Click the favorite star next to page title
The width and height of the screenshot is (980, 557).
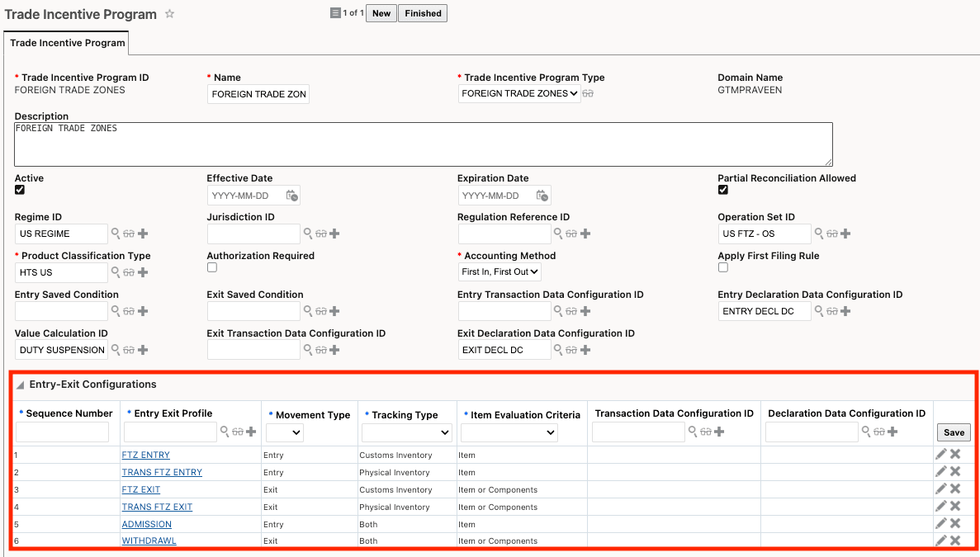point(169,14)
